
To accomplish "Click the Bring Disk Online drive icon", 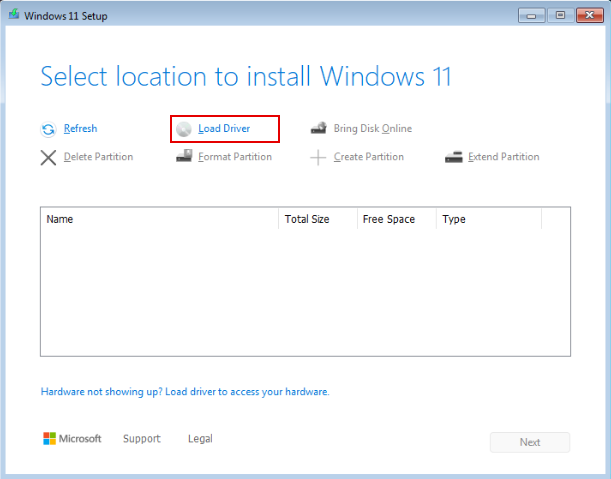I will coord(318,129).
